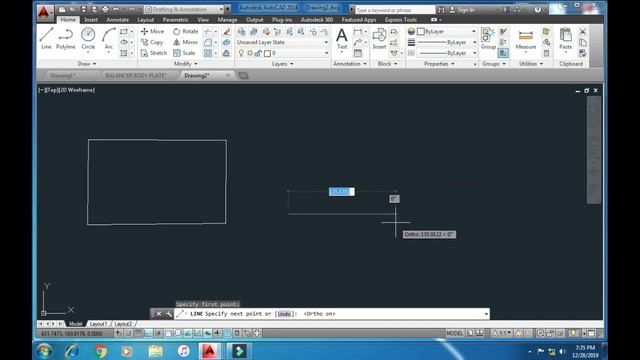Click the Layer Properties icon
The width and height of the screenshot is (640, 360).
[242, 31]
